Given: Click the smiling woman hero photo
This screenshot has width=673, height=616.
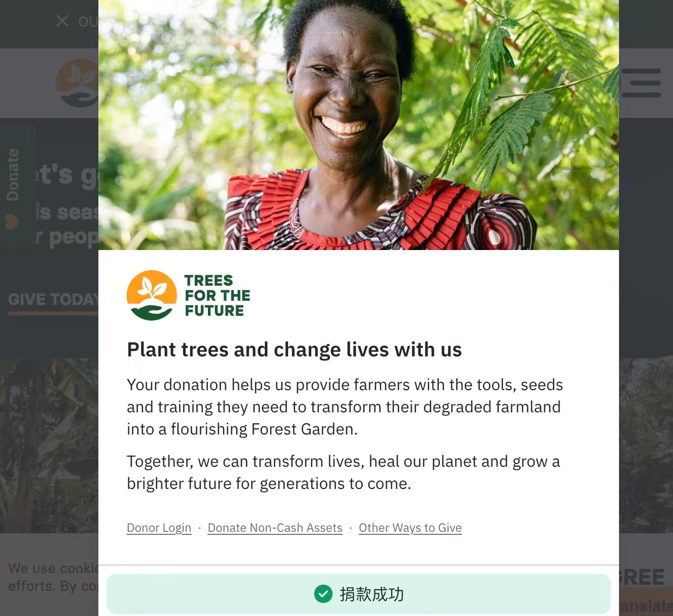Looking at the screenshot, I should [359, 125].
